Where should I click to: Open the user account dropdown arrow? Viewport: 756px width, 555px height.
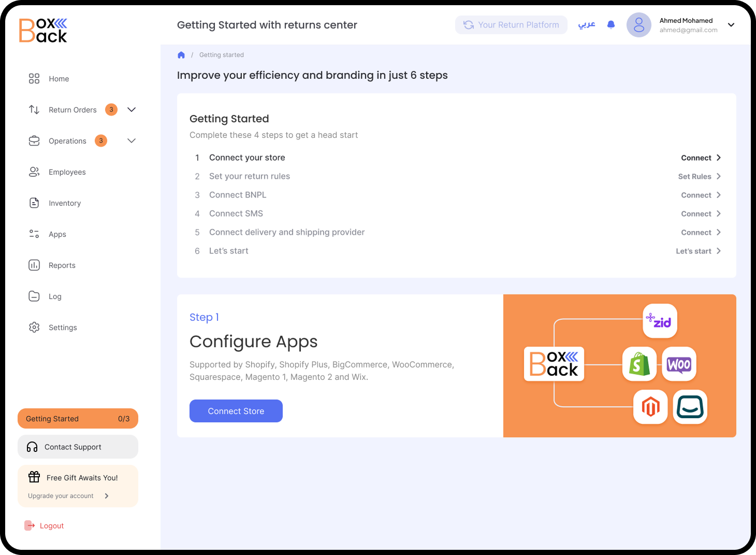click(x=731, y=25)
